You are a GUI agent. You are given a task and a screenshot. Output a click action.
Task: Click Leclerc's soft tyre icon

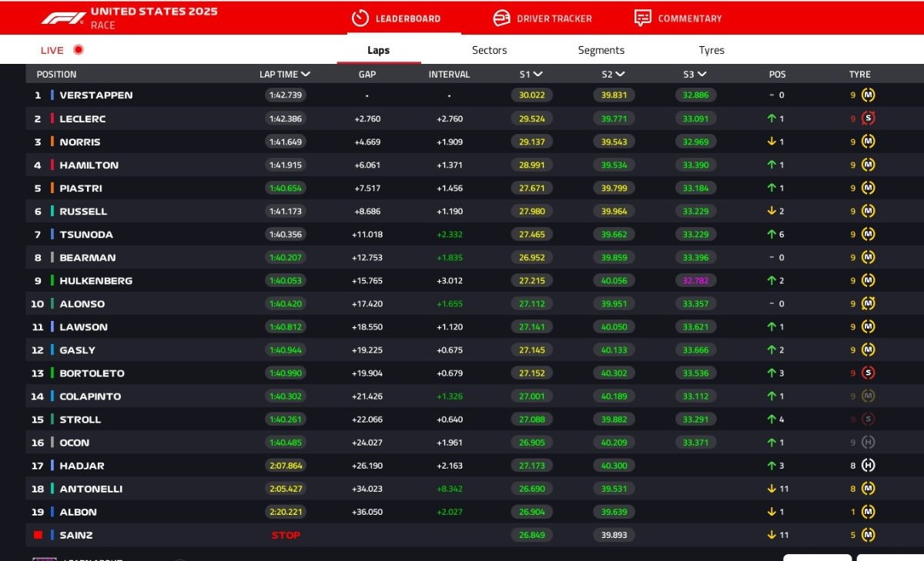tap(868, 119)
